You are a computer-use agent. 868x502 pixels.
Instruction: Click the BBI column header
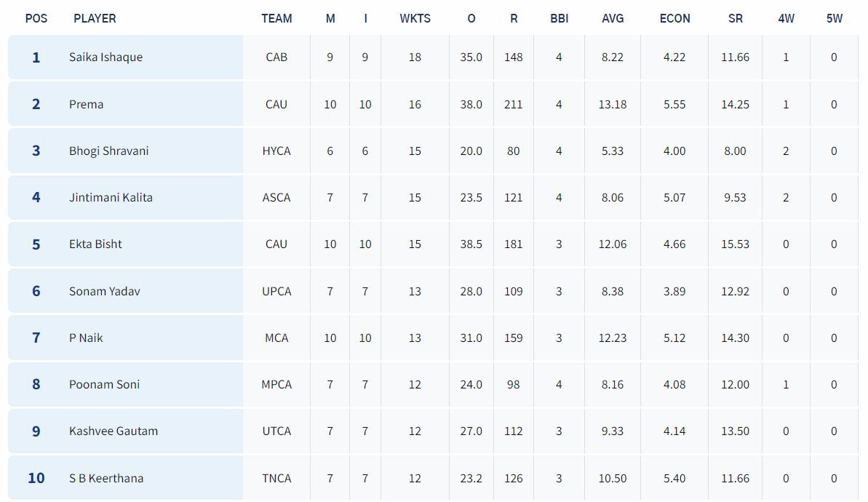tap(559, 18)
